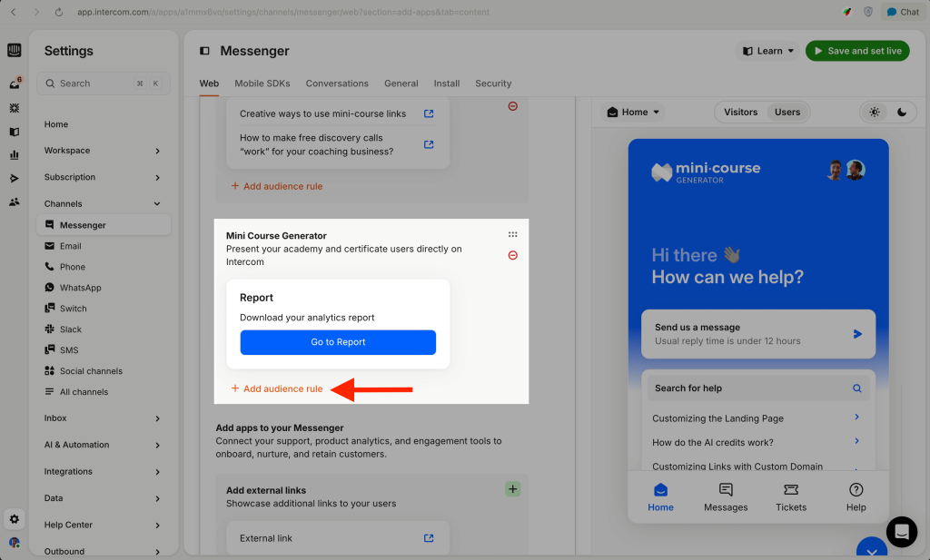Screen dimensions: 930x560
Task: Select Visitors preview toggle
Action: 741,112
